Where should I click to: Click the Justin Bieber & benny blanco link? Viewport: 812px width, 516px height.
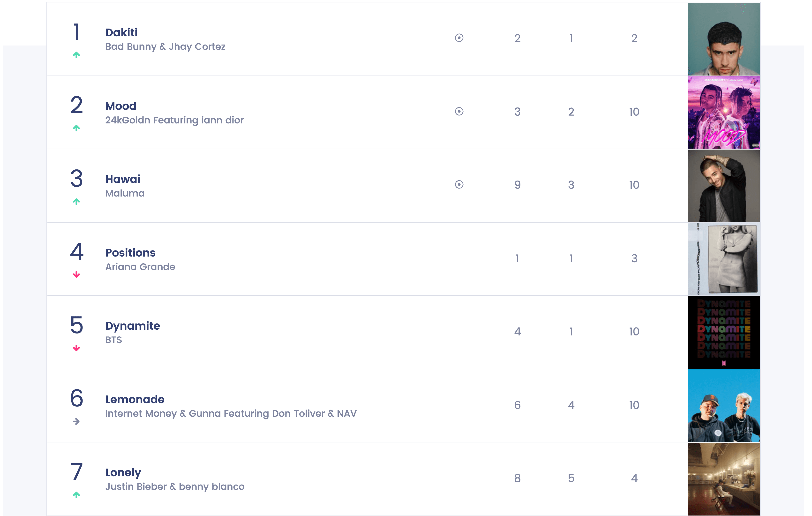[x=175, y=487]
